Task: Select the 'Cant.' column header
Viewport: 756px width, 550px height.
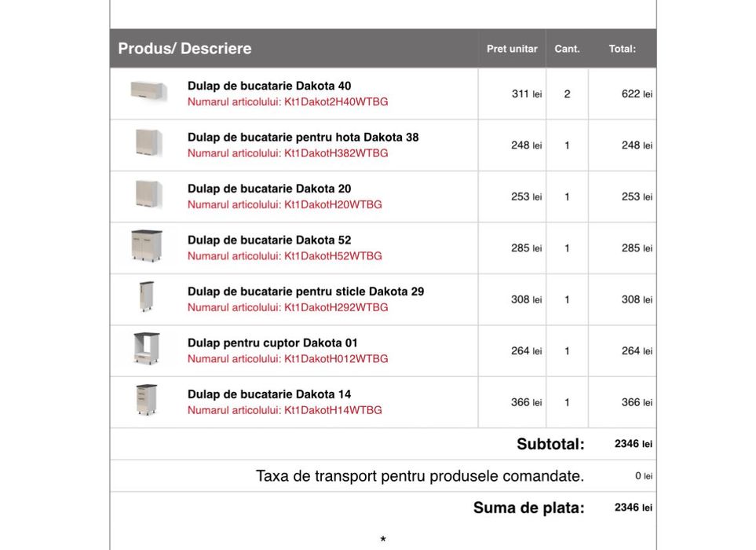Action: coord(567,49)
